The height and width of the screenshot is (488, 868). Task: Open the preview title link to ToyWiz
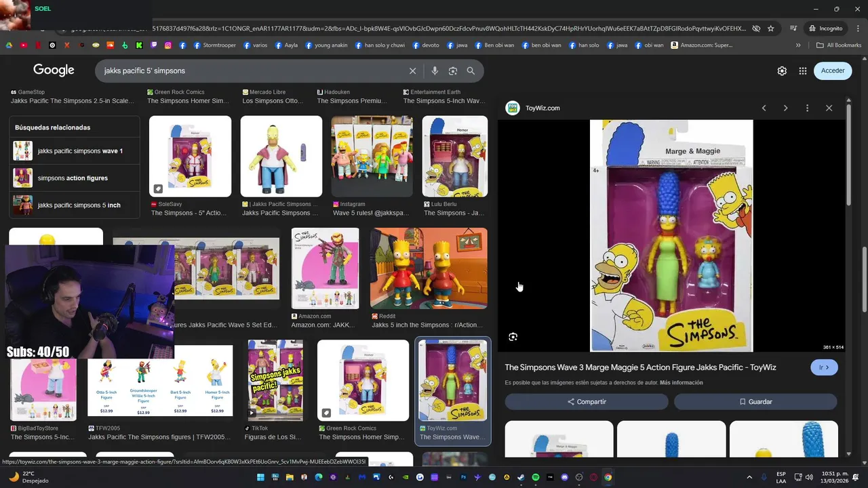640,367
